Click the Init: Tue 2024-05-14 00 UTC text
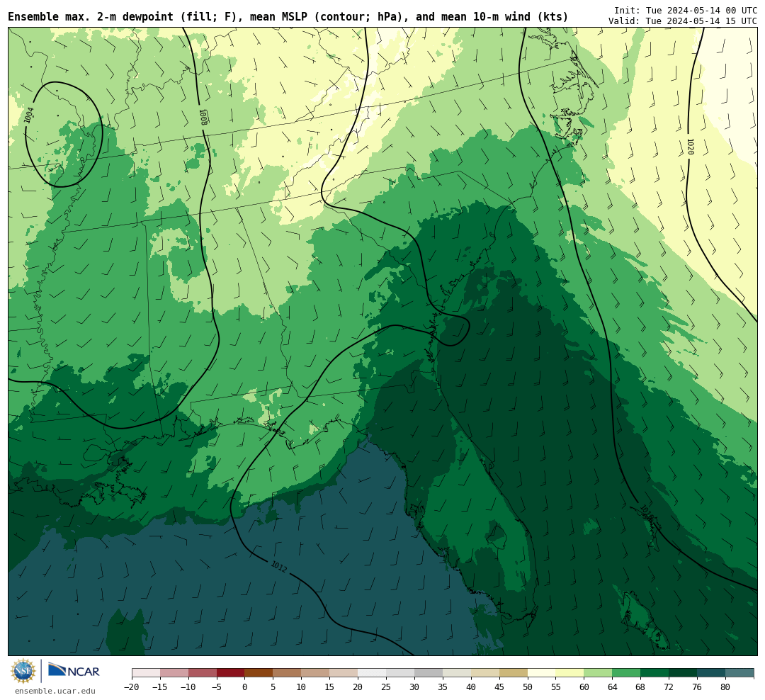The height and width of the screenshot is (700, 765). click(686, 10)
